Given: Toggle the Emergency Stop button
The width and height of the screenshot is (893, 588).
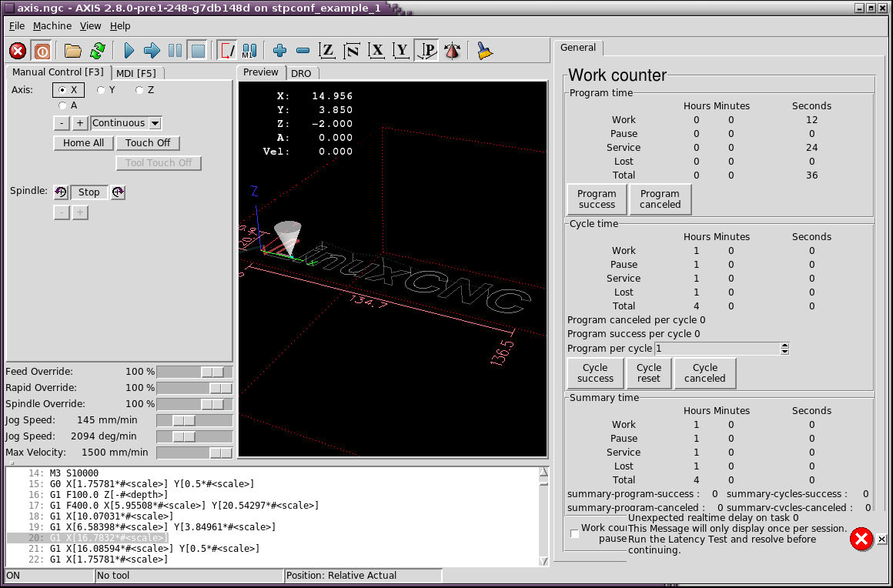Looking at the screenshot, I should (x=18, y=51).
